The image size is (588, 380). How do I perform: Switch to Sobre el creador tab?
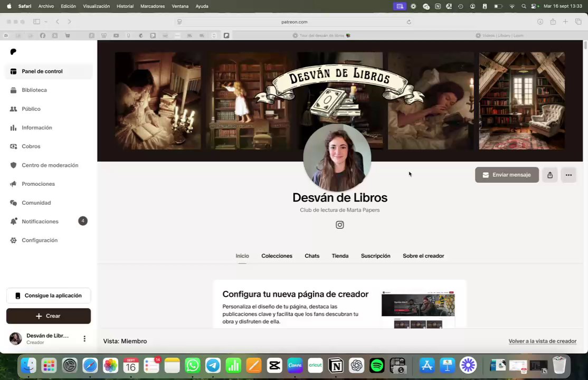click(x=423, y=256)
